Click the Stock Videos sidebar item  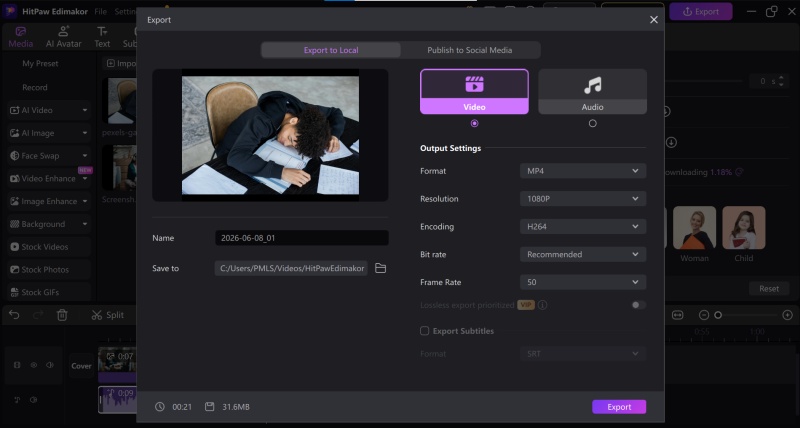pos(49,247)
